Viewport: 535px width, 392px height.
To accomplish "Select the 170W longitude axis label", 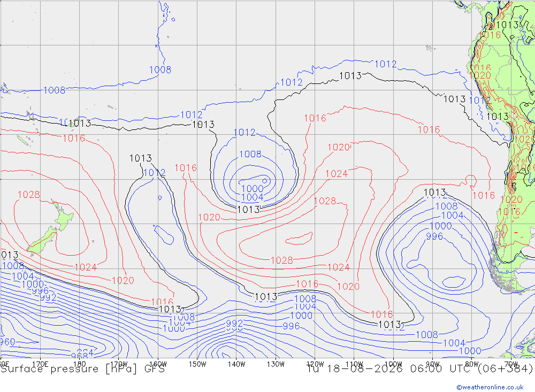I will click(119, 364).
